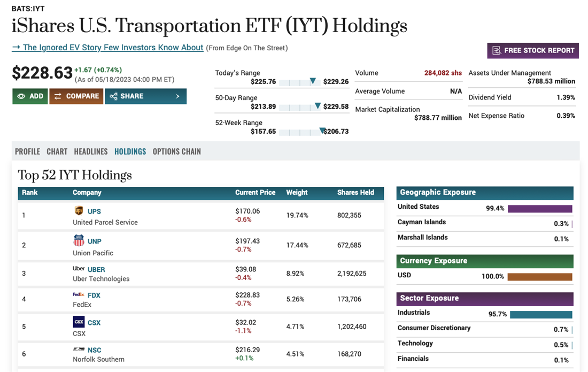588x372 pixels.
Task: Select the Options Chain tab
Action: coord(177,151)
